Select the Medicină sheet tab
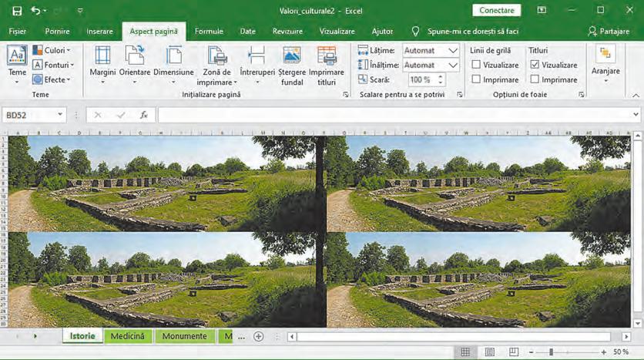 coord(128,336)
